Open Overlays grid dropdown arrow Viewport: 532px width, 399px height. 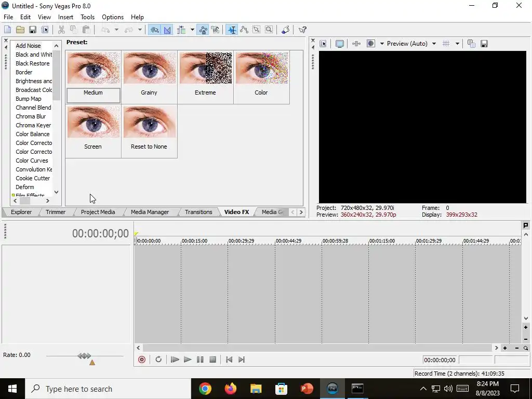(457, 44)
